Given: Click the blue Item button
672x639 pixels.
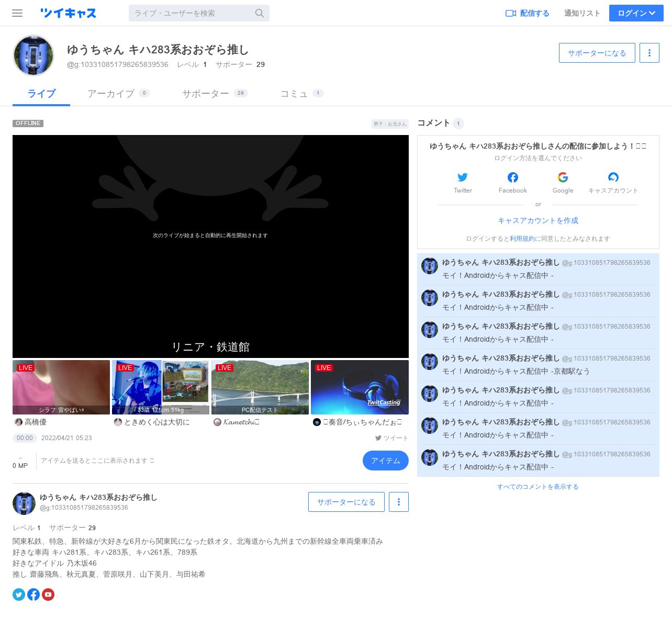Looking at the screenshot, I should coord(386,461).
